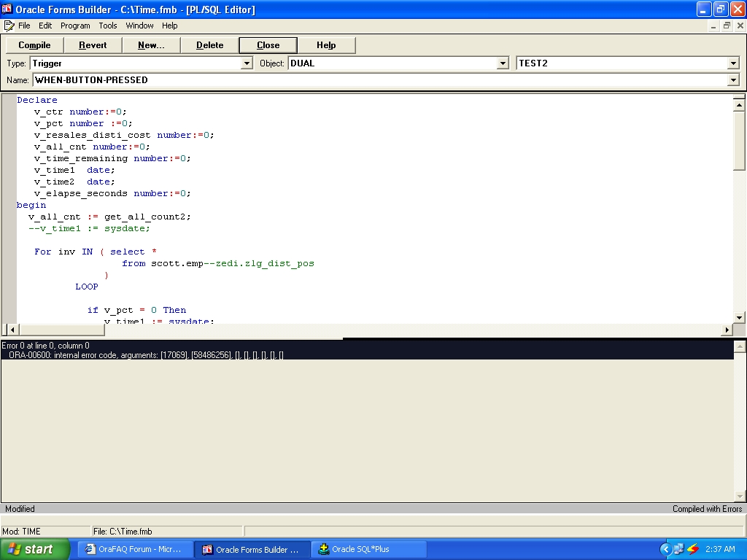Click the Help button in editor toolbar
This screenshot has height=560, width=747.
(326, 45)
